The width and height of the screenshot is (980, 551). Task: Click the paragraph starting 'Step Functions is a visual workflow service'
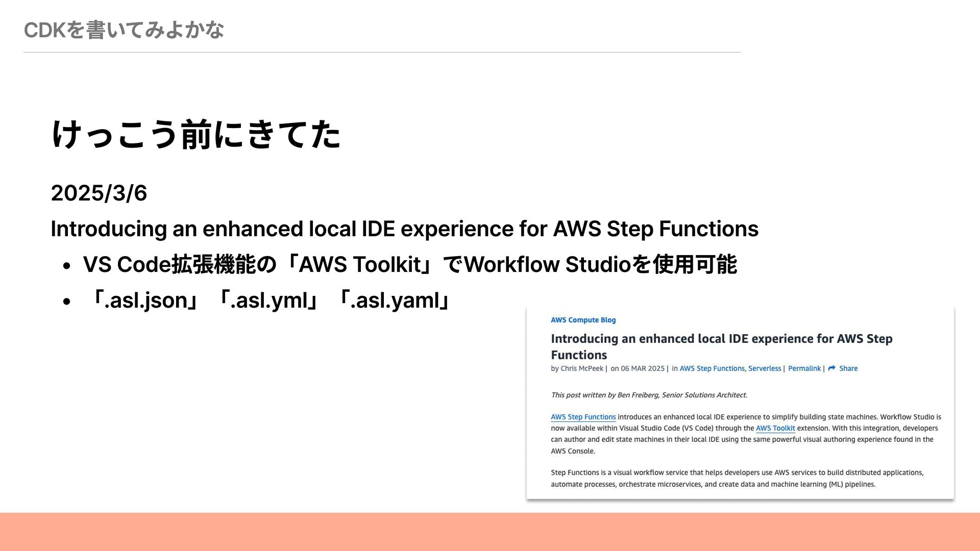coord(738,479)
